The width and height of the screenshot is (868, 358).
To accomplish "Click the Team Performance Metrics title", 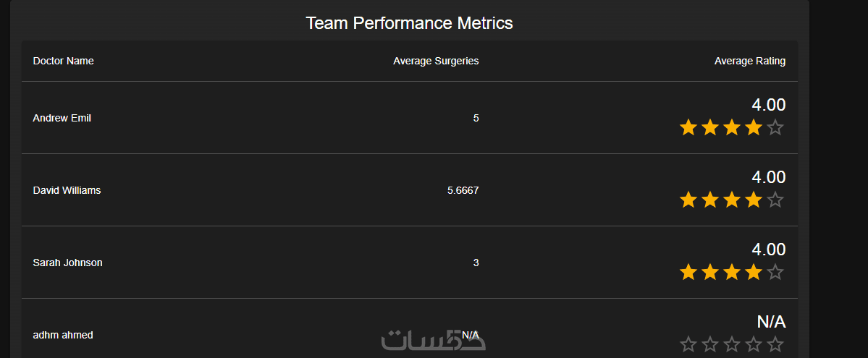I will click(409, 22).
